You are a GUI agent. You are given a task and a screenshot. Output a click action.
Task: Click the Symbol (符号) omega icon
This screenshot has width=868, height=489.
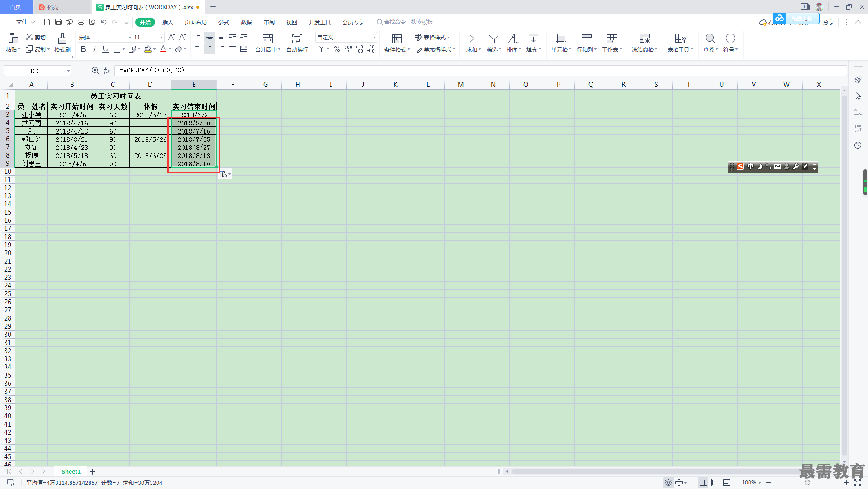click(x=730, y=38)
